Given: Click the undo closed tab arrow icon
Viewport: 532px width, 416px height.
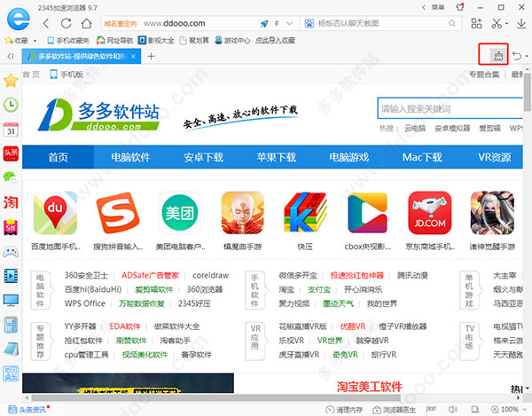Looking at the screenshot, I should click(517, 56).
